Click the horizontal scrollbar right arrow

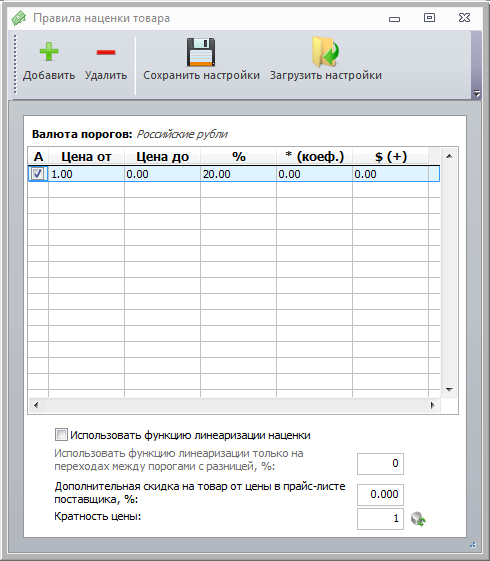tap(433, 405)
